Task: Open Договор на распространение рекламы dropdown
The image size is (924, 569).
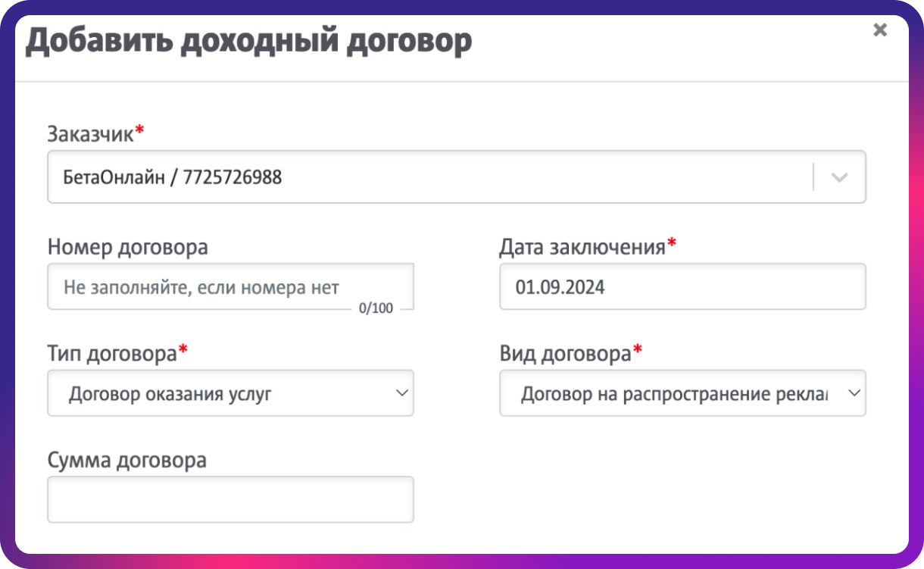Action: [x=682, y=393]
